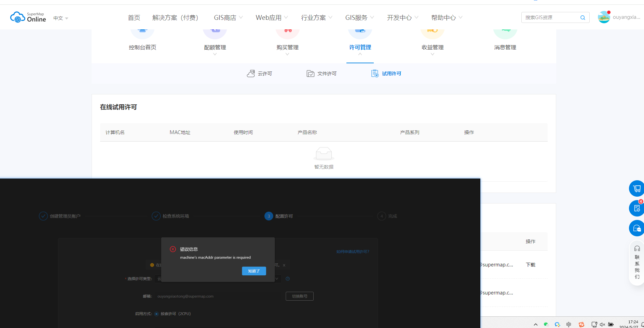Click the 试用许可 trial license icon
Screen dimensions: 644x328
tap(375, 74)
